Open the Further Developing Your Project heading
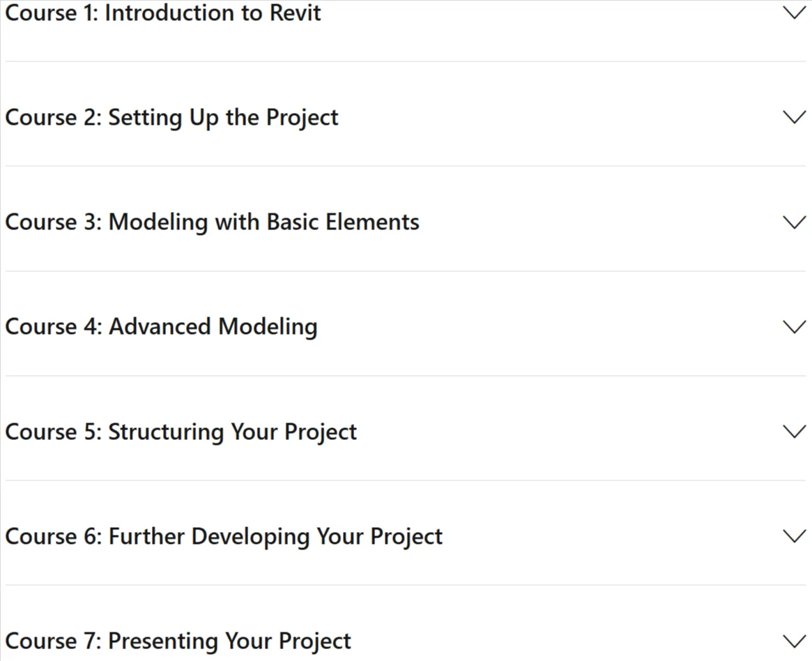 pyautogui.click(x=275, y=537)
